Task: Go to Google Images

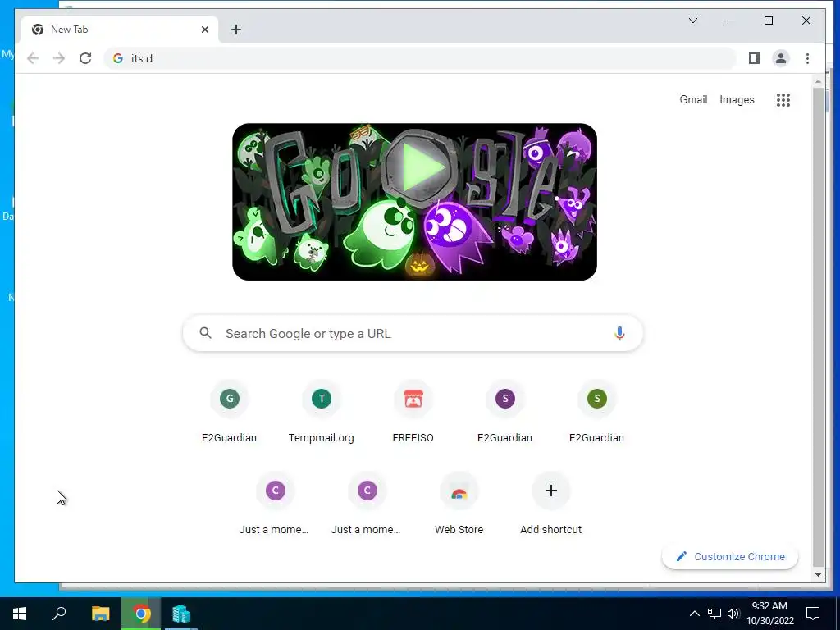Action: pyautogui.click(x=737, y=99)
